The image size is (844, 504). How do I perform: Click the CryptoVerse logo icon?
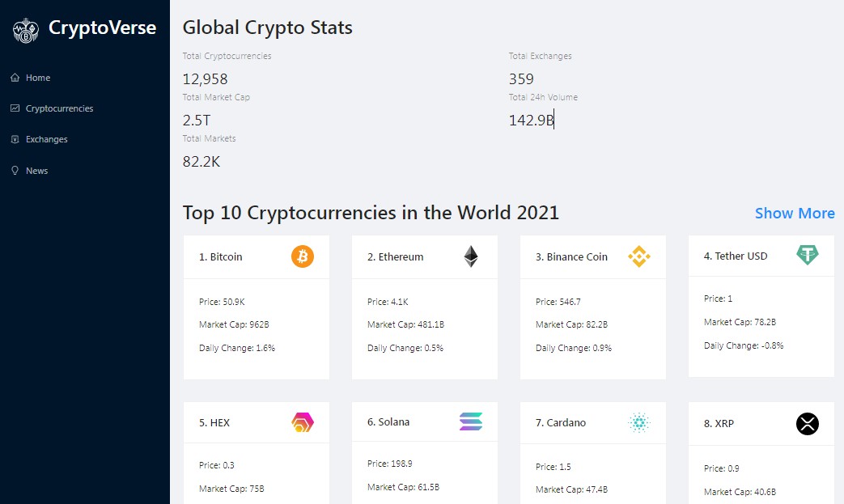click(26, 31)
